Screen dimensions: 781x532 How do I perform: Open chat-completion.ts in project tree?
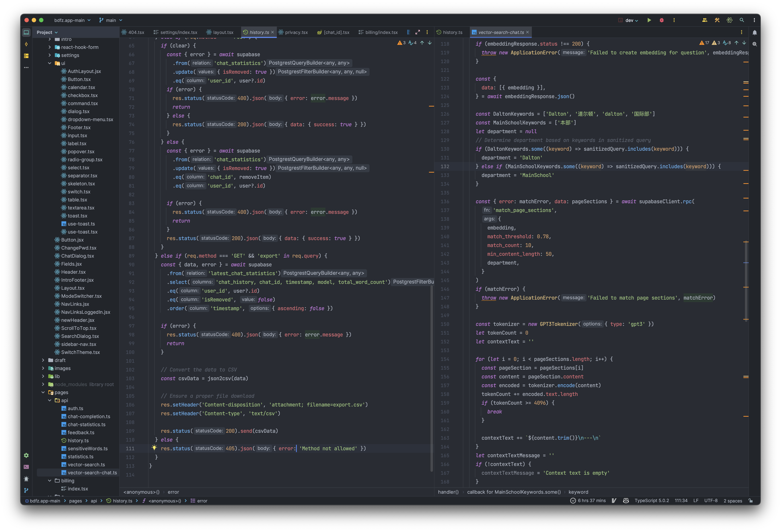[x=89, y=416]
